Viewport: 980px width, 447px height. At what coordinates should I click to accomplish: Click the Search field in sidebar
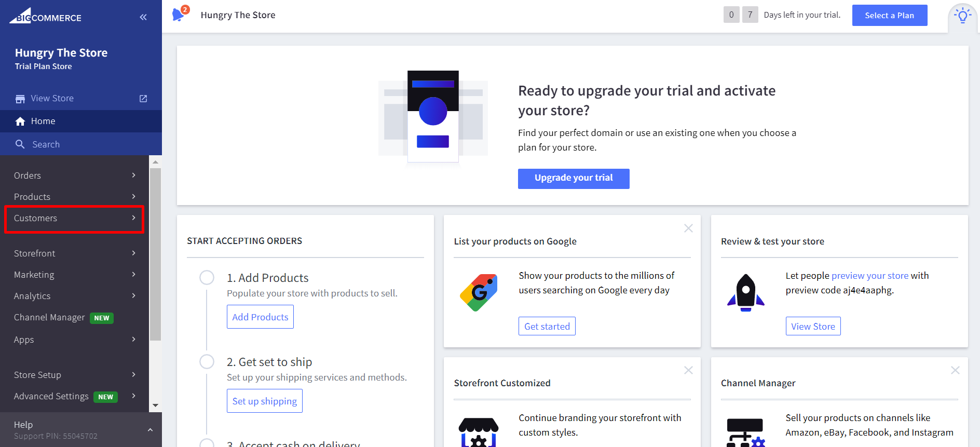click(x=46, y=144)
